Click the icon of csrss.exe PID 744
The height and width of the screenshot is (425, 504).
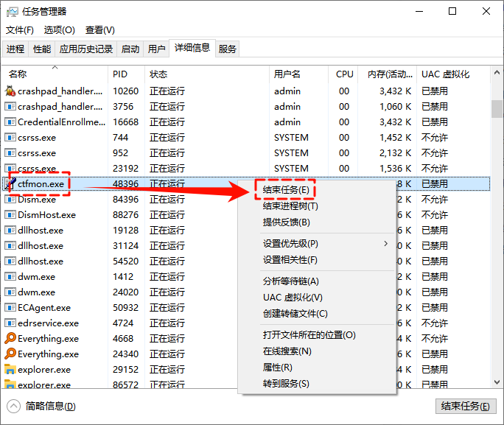[x=10, y=137]
